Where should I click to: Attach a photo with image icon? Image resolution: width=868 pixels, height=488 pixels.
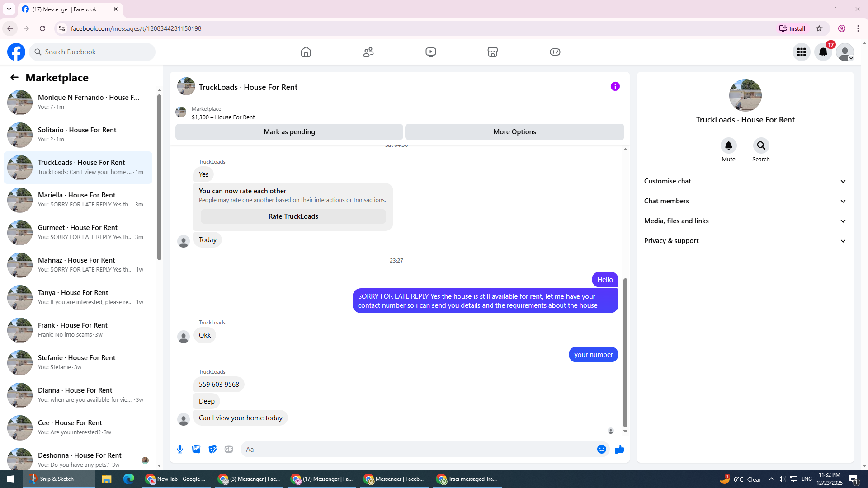point(196,449)
